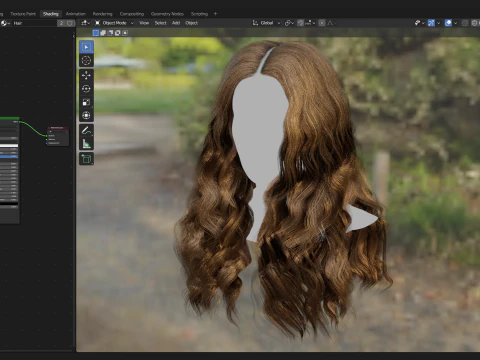Select the Move tool
The image size is (480, 360).
(86, 75)
